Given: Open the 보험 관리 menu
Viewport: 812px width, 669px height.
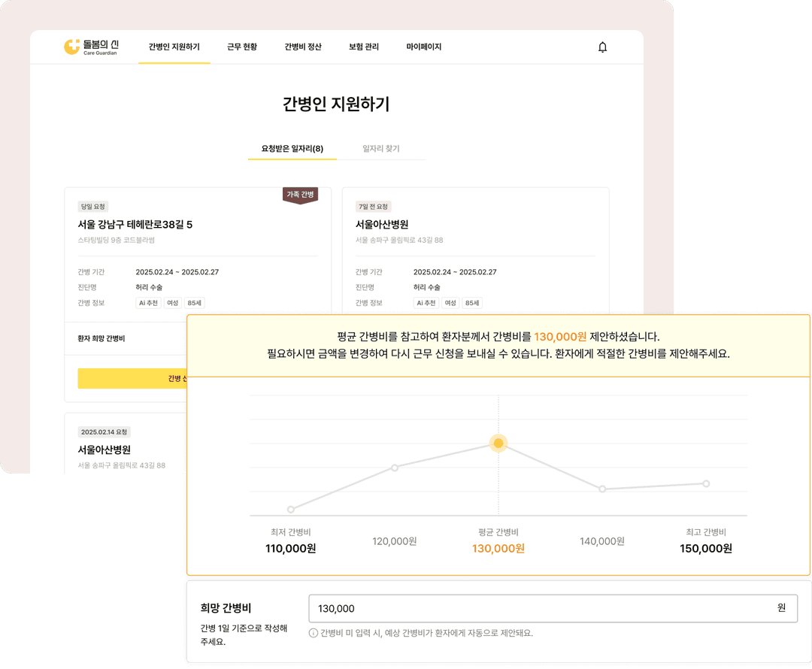Looking at the screenshot, I should tap(364, 47).
